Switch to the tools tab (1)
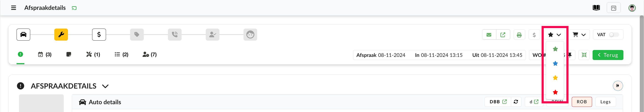This screenshot has height=112, width=644. coord(93,54)
